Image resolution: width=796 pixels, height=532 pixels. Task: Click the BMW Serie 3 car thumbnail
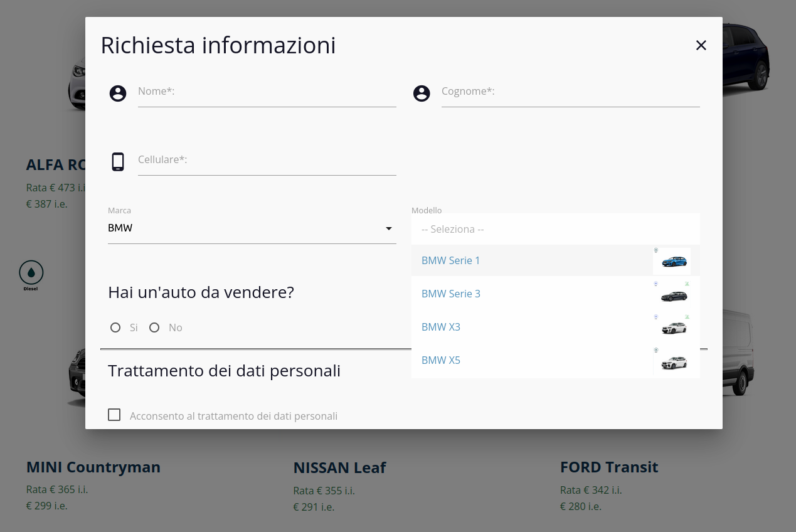[x=672, y=294]
